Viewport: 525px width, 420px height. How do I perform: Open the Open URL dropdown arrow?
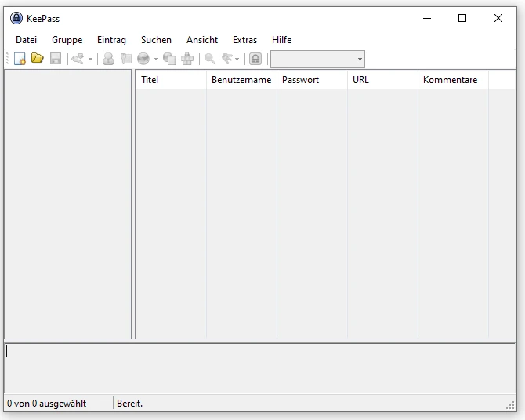point(156,60)
